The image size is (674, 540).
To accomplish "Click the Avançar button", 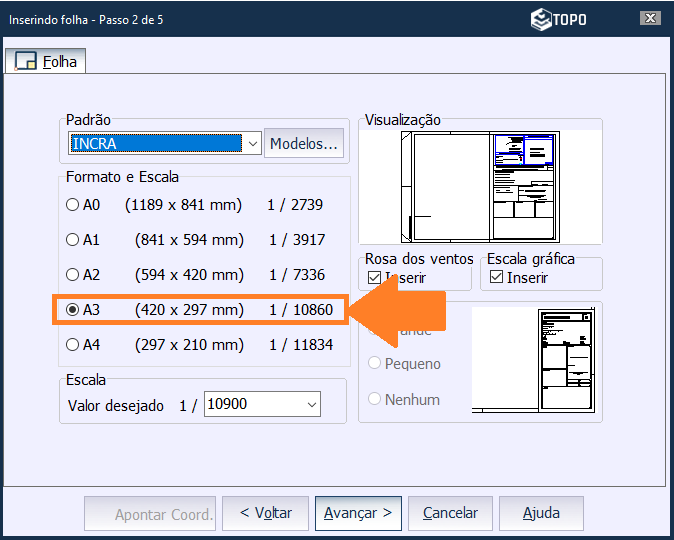I will click(x=358, y=513).
